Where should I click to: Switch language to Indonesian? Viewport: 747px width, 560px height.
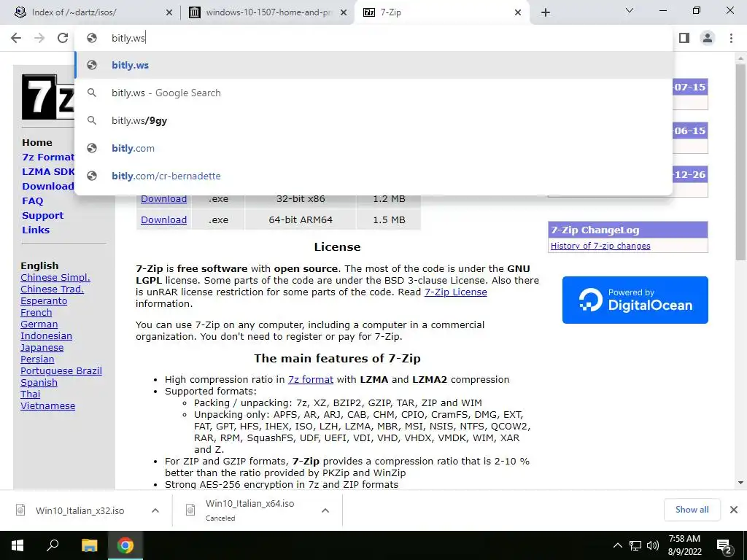[x=46, y=335]
